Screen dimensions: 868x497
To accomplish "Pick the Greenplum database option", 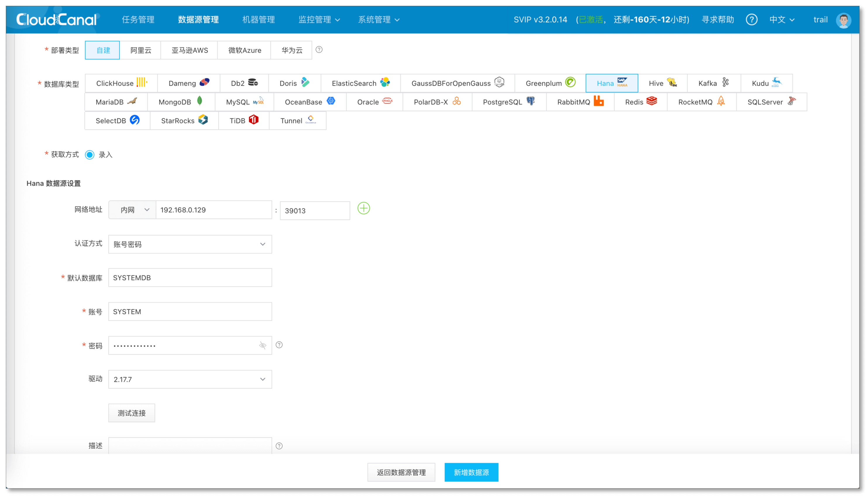I will [550, 83].
